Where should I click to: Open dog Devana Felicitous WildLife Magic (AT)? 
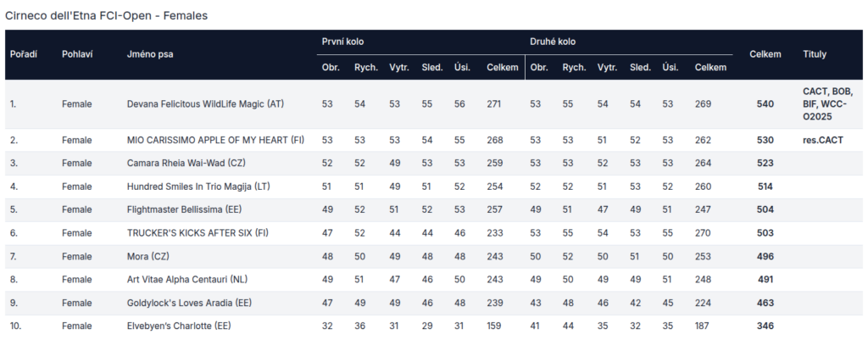coord(205,104)
